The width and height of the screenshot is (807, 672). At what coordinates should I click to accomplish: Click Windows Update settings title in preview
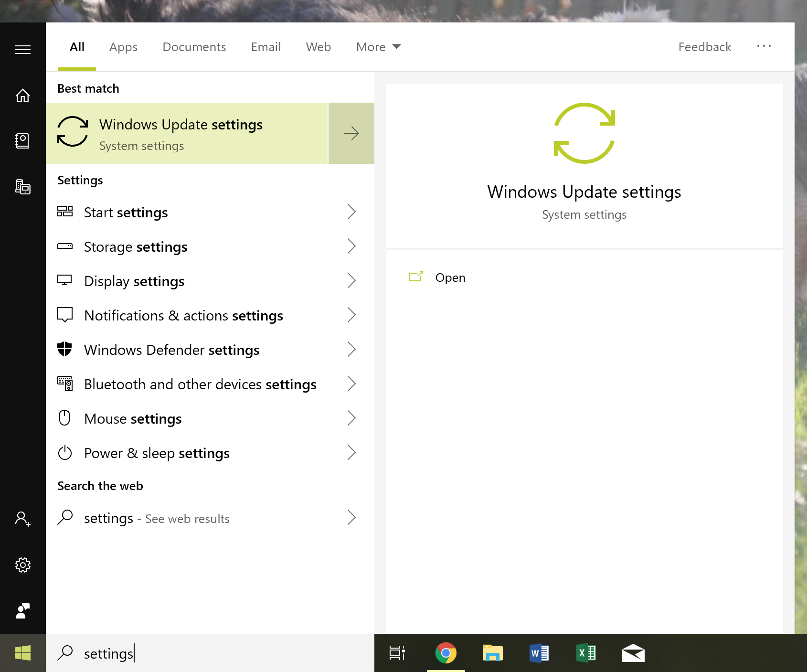[584, 192]
